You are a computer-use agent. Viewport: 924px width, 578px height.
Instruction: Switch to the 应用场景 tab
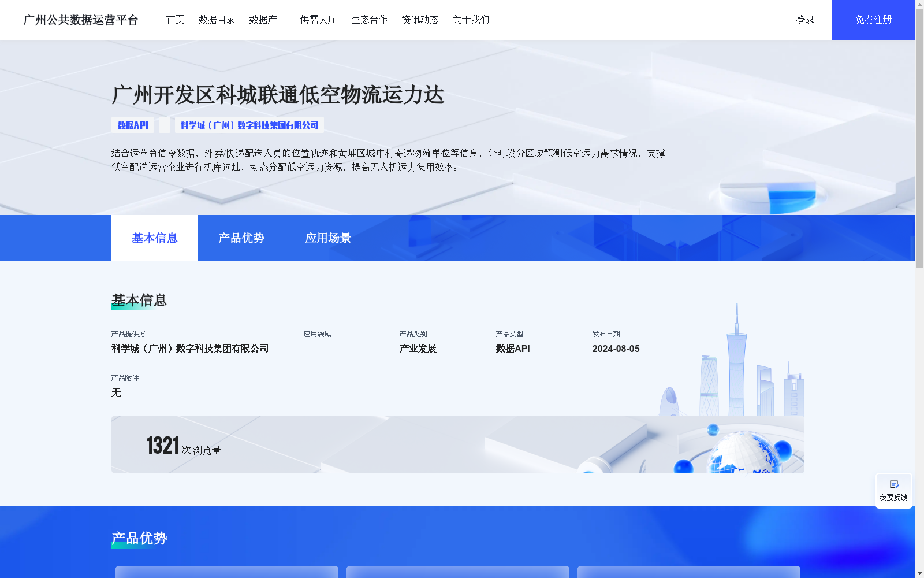pos(328,238)
